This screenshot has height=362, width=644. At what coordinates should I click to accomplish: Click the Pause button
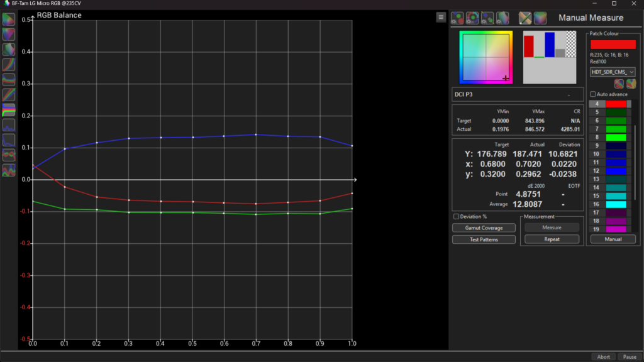(629, 357)
